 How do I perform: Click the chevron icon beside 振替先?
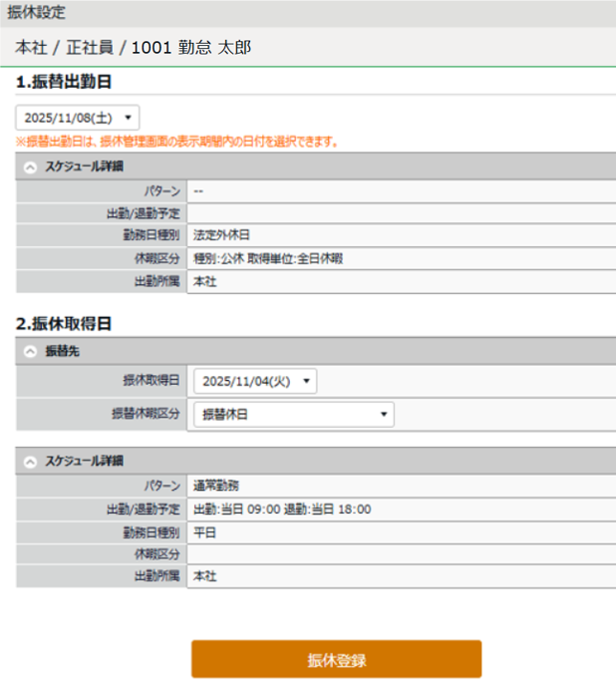pyautogui.click(x=30, y=351)
